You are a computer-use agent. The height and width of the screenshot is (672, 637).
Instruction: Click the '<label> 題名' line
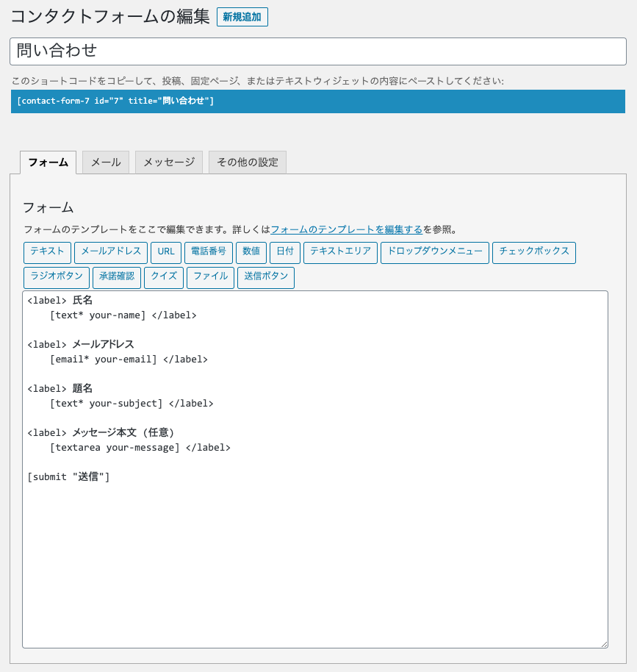pos(60,389)
